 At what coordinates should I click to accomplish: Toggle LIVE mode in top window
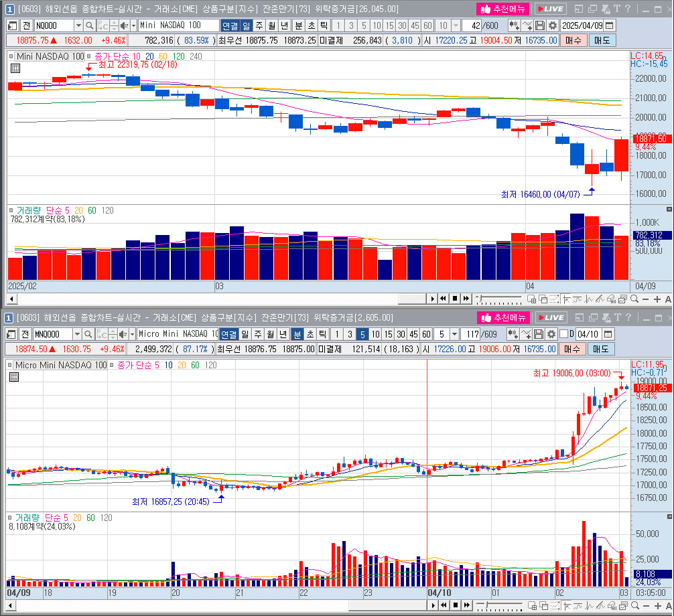pyautogui.click(x=551, y=9)
